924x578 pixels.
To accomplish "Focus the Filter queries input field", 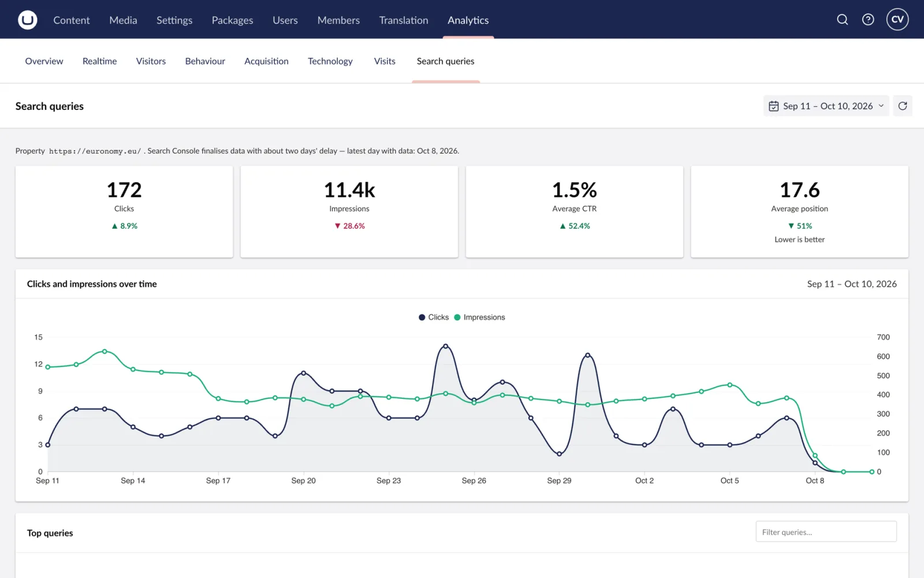I will (826, 532).
